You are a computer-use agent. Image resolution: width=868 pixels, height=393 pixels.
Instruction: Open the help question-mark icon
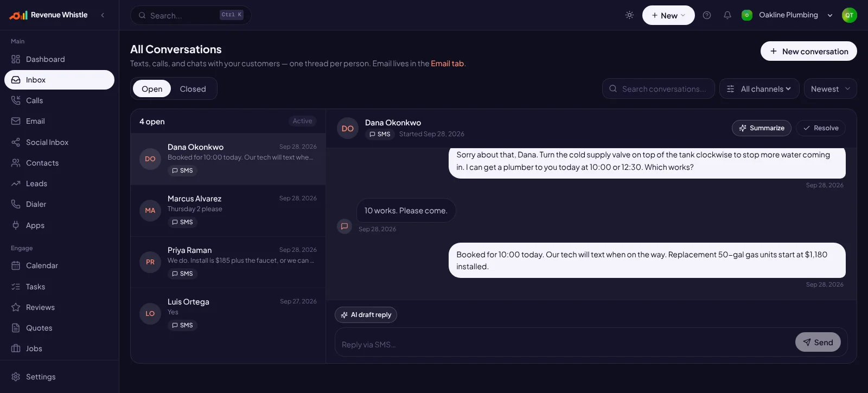click(x=707, y=15)
